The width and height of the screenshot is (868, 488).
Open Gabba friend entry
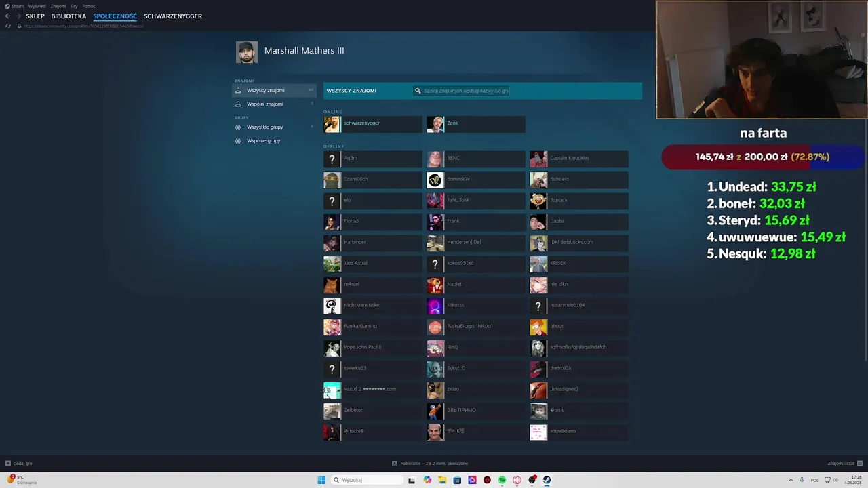pyautogui.click(x=579, y=222)
